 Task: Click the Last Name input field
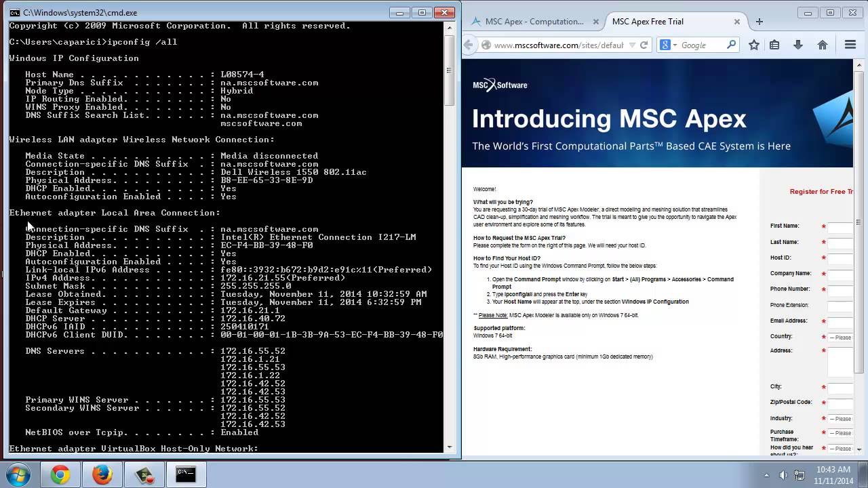tap(840, 243)
